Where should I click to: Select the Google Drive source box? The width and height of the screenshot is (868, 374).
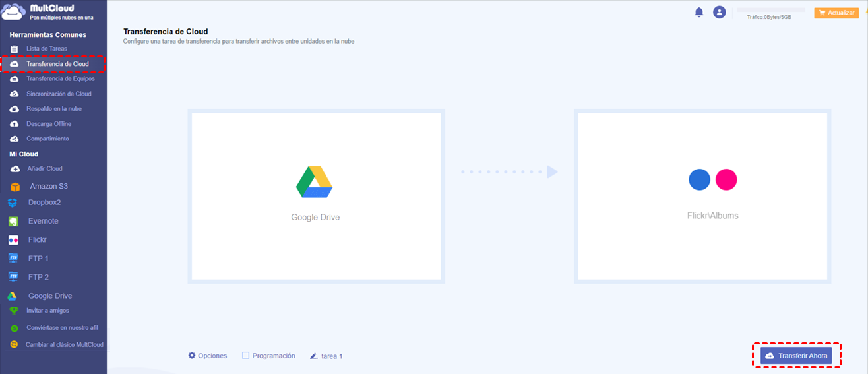point(316,196)
